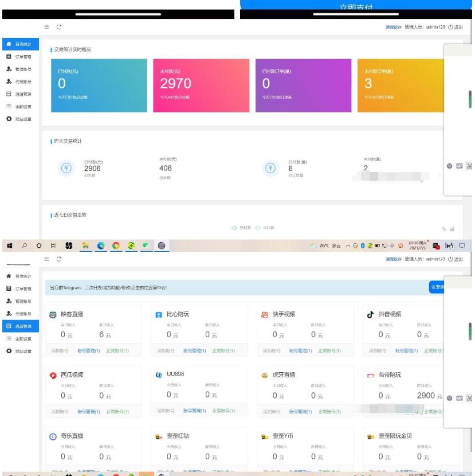Screen dimensions: 475x476
Task: Open Windows Start menu on middle taskbar
Action: click(10, 245)
